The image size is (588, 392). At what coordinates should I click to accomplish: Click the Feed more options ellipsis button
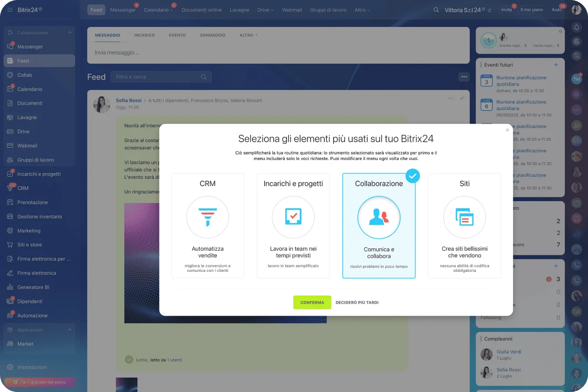464,77
